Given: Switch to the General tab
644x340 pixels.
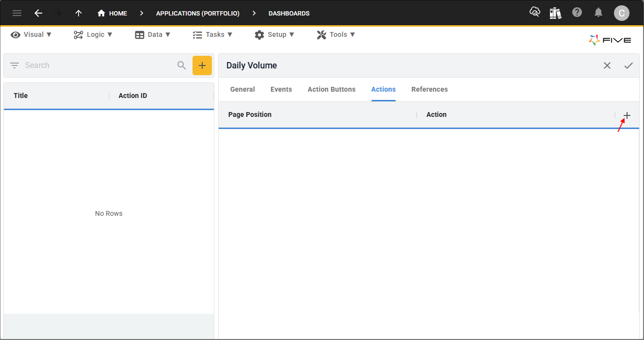Looking at the screenshot, I should [242, 89].
